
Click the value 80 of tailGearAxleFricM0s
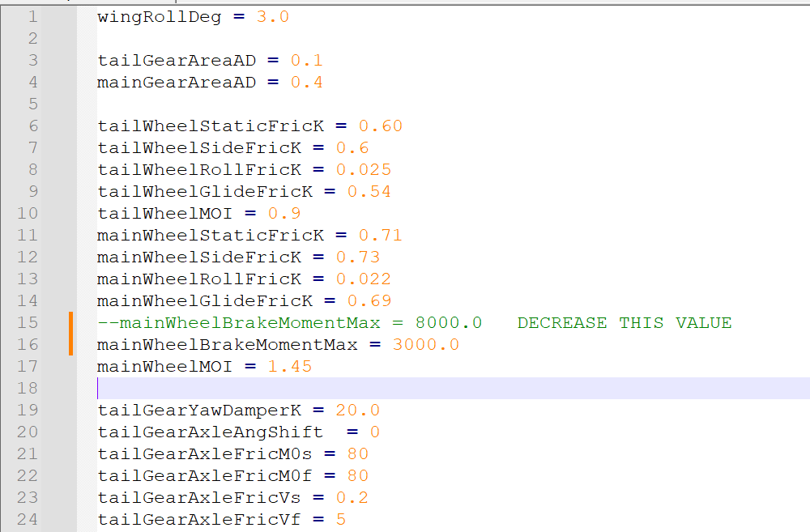pos(358,453)
